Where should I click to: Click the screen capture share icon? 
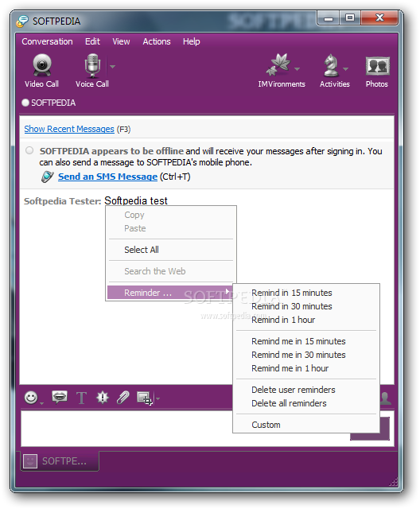(x=145, y=398)
